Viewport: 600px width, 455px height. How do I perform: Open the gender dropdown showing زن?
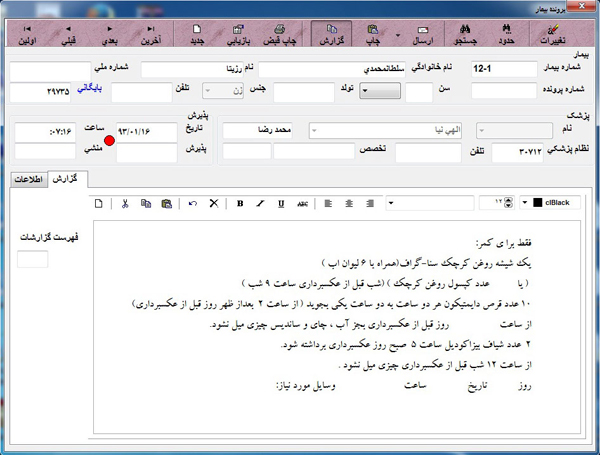tap(223, 91)
